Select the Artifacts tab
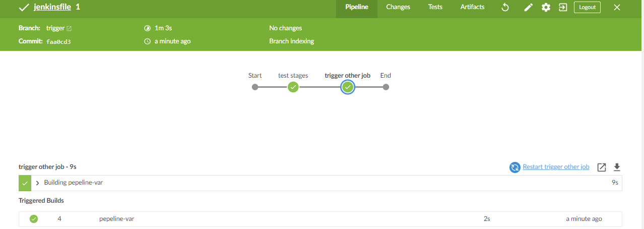 472,7
